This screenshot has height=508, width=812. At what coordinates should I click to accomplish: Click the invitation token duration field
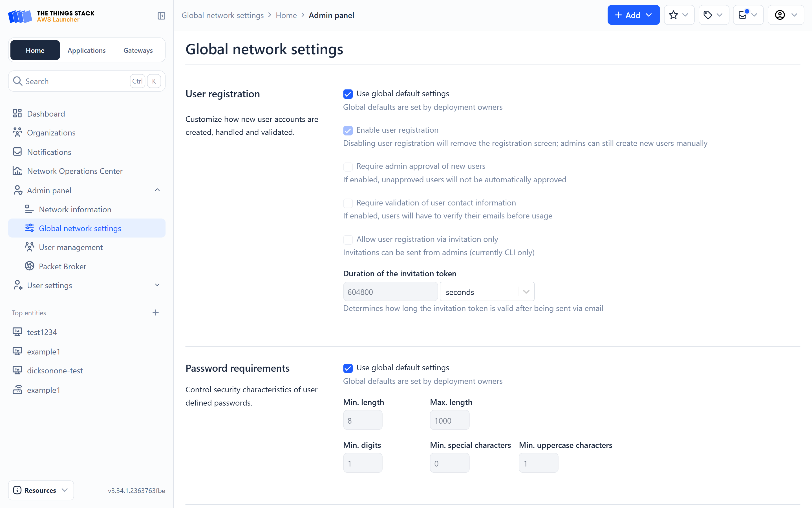pos(390,292)
